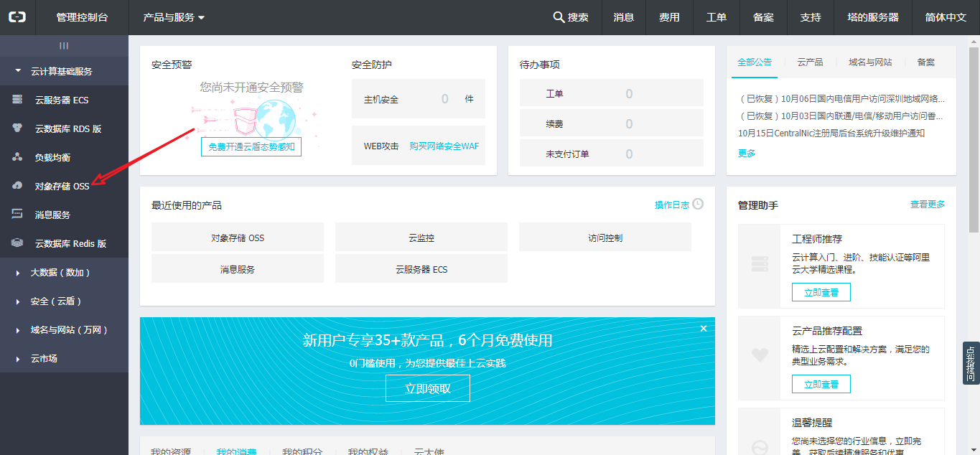The width and height of the screenshot is (980, 455).
Task: Click the message service icon in sidebar
Action: (17, 215)
